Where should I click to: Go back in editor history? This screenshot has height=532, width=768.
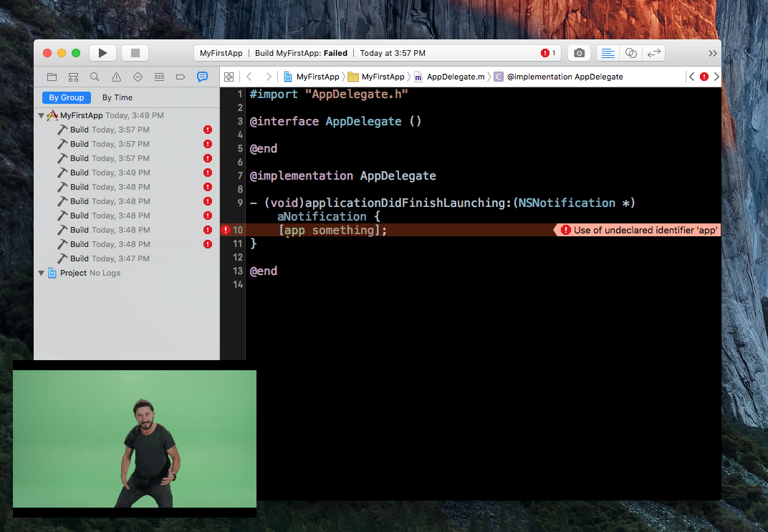pos(249,77)
